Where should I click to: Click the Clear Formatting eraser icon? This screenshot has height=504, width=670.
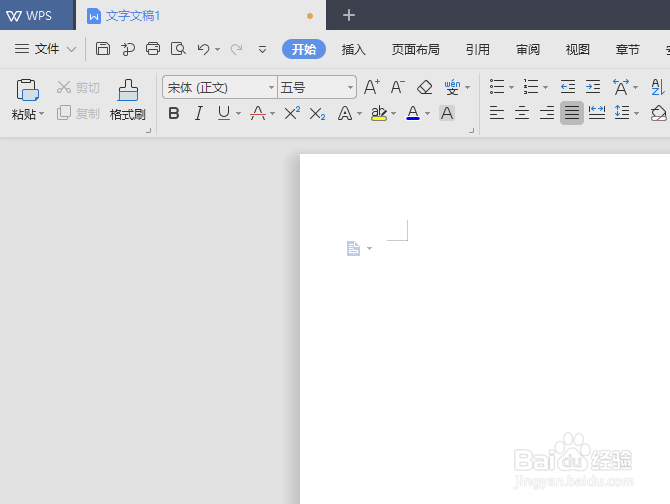point(424,87)
